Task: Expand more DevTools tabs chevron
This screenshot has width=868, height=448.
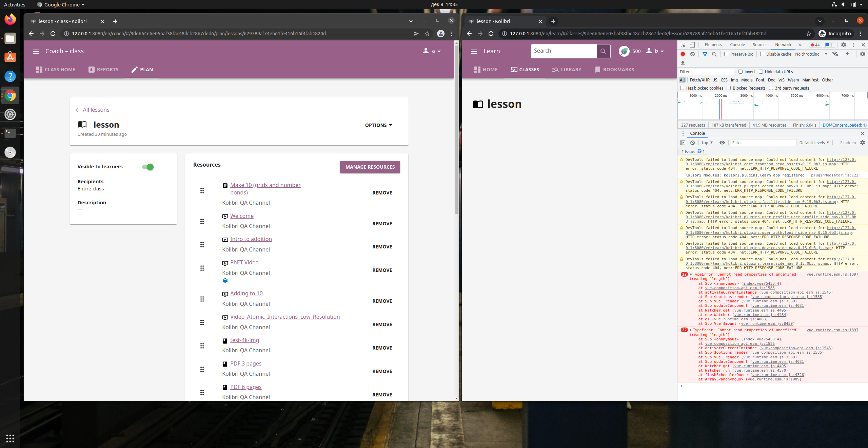Action: pyautogui.click(x=800, y=45)
